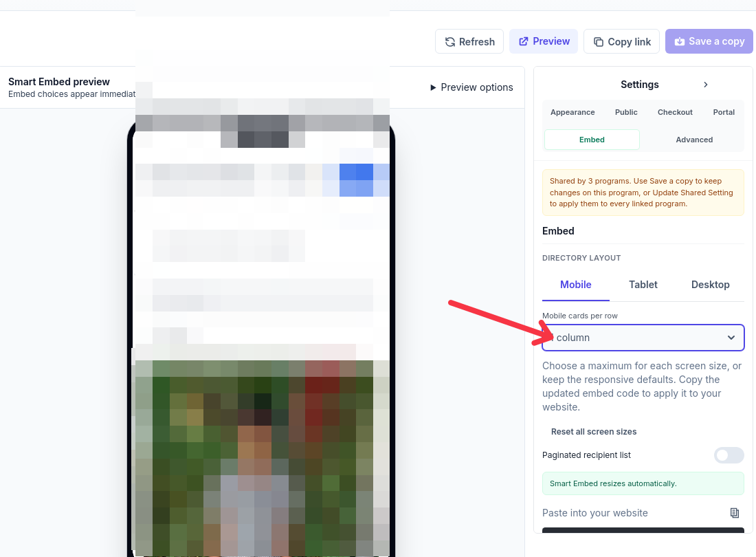This screenshot has height=557, width=756.
Task: Click the Save a copy button
Action: click(709, 41)
